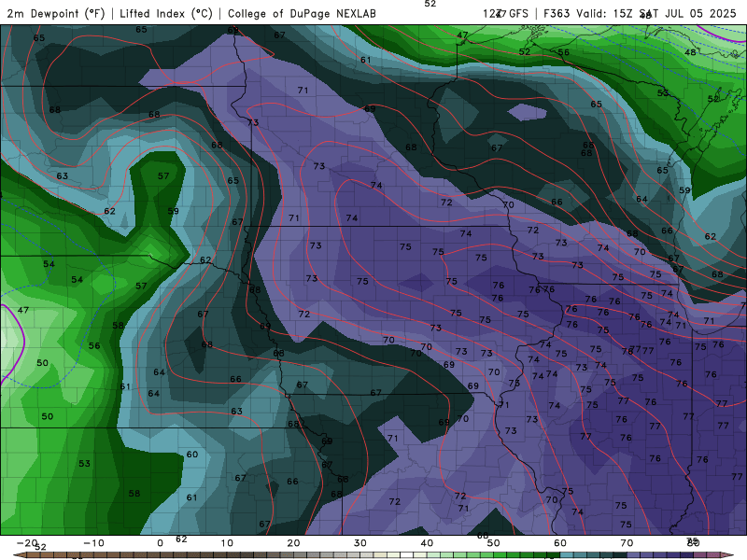Click the '-10' color scale label
Screen dimensions: 747x560
(93, 543)
